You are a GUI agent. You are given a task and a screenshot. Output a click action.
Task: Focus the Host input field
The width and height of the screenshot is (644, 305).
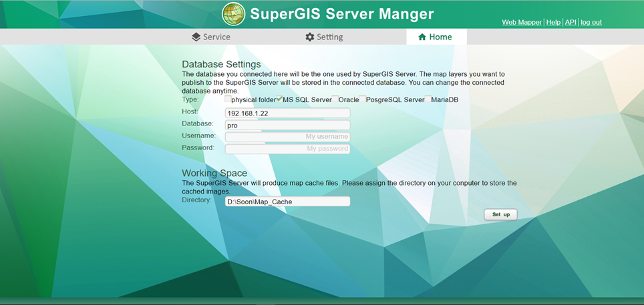tap(287, 113)
